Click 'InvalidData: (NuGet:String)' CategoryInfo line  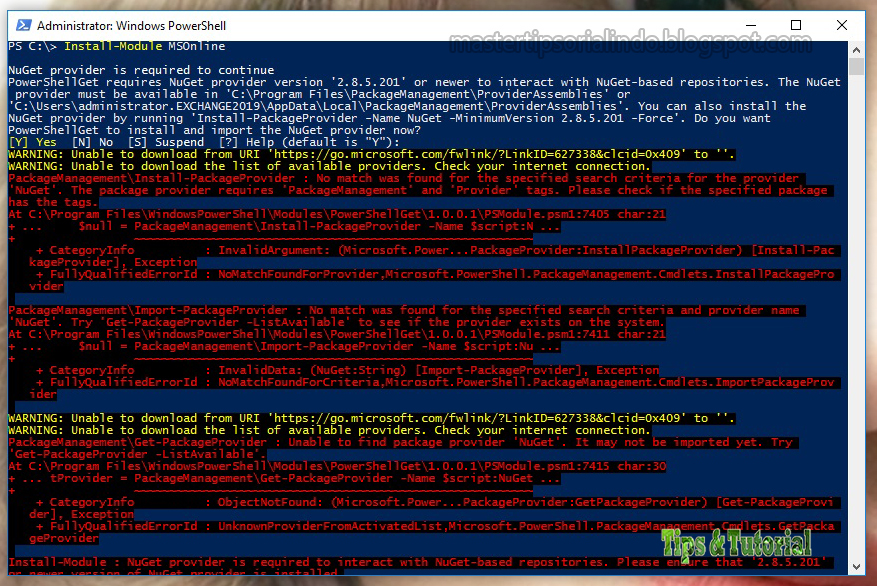[347, 370]
